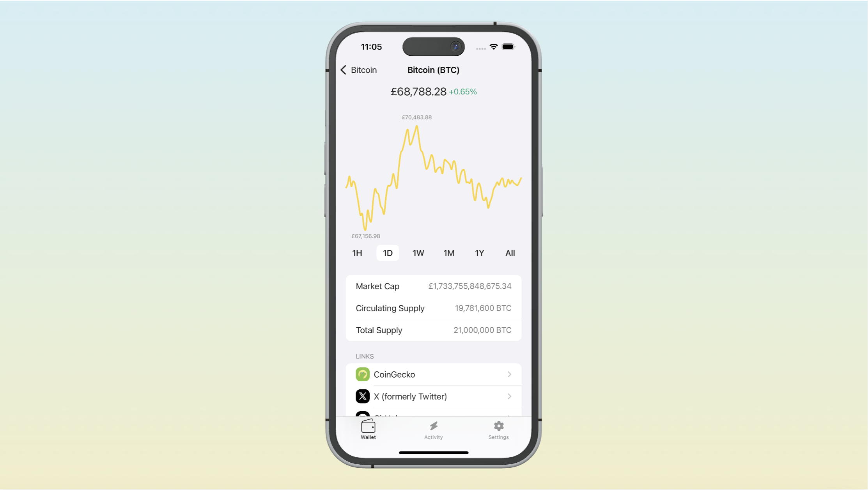Select the 1D time interval tab
Screen dimensions: 868x490
(388, 253)
